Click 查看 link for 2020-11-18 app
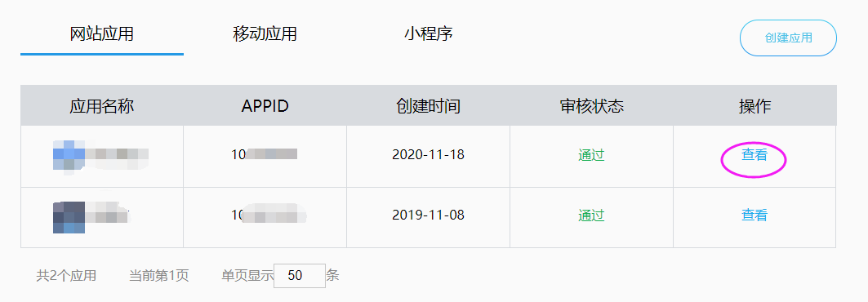The width and height of the screenshot is (868, 302). click(754, 155)
